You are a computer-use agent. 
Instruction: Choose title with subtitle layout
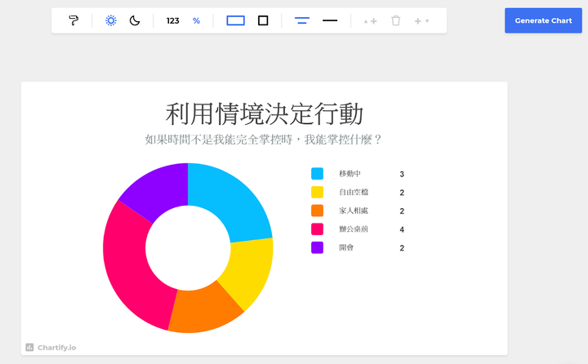(x=302, y=20)
